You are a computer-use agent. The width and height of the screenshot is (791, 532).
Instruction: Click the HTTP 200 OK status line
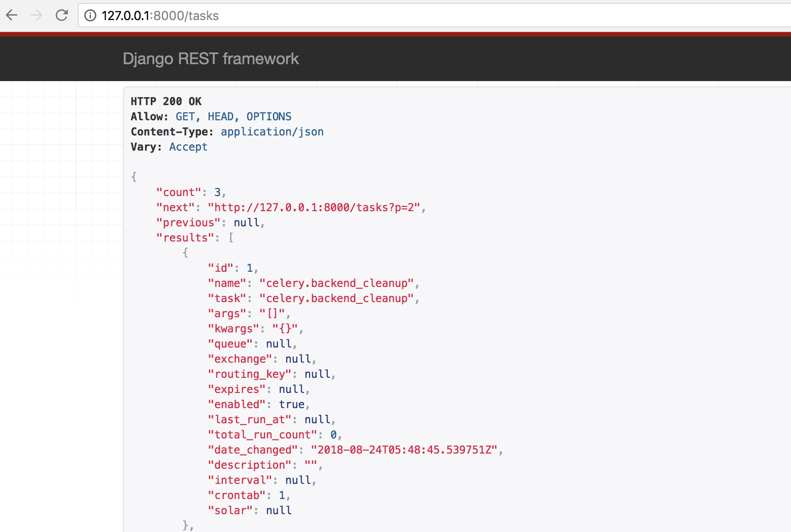pos(166,102)
